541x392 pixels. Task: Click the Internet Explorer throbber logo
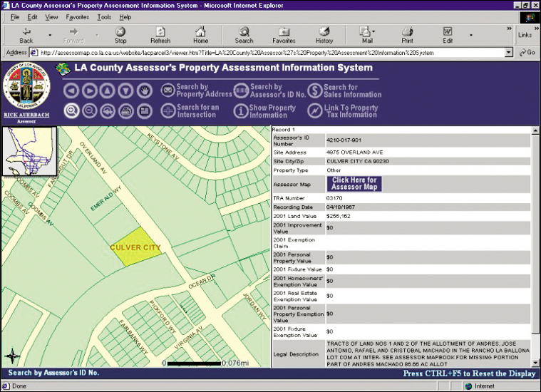tap(530, 18)
